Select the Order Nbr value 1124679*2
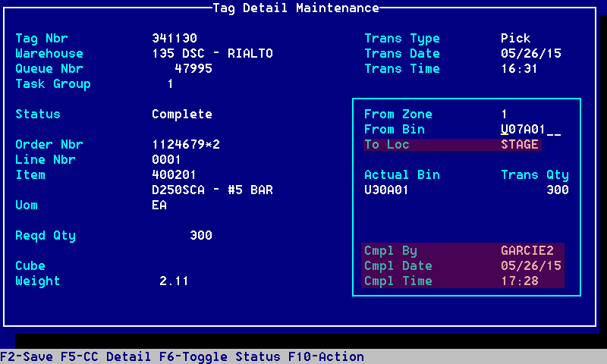Screen dimensions: 607x364 point(186,145)
